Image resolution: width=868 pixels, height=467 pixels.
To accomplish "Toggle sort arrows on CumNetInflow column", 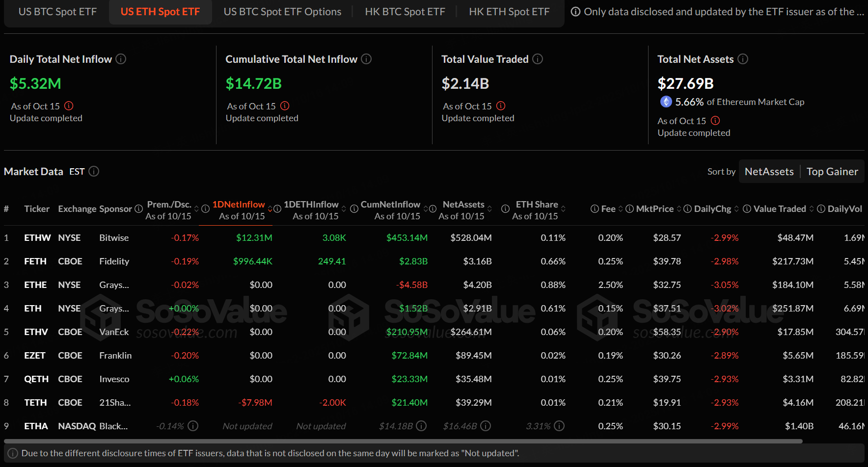I will tap(426, 209).
